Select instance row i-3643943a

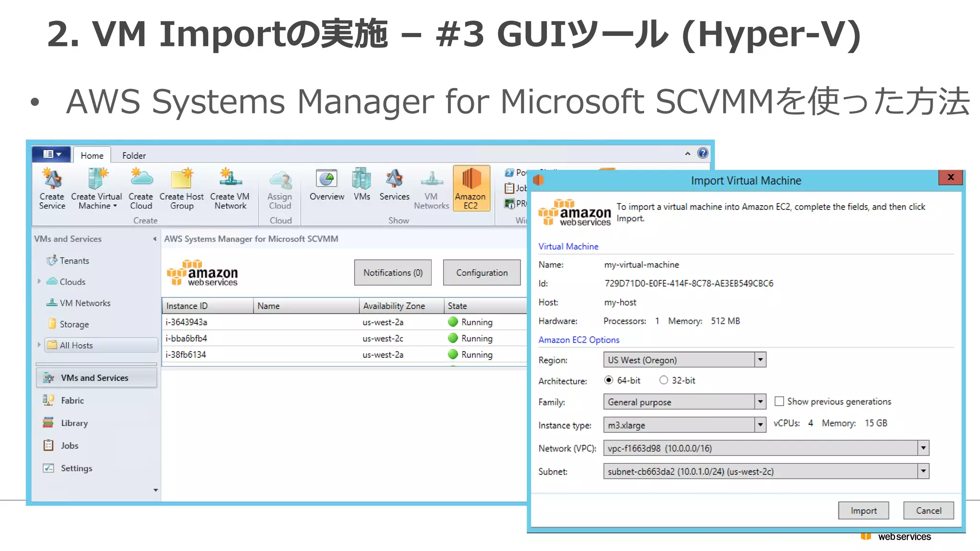click(345, 322)
